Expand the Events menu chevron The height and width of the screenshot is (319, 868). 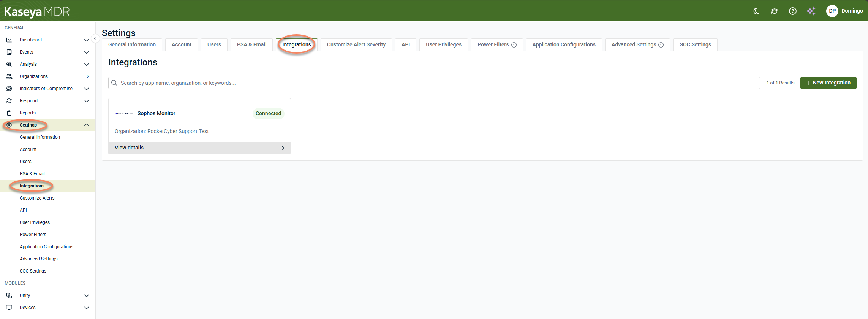coord(87,52)
